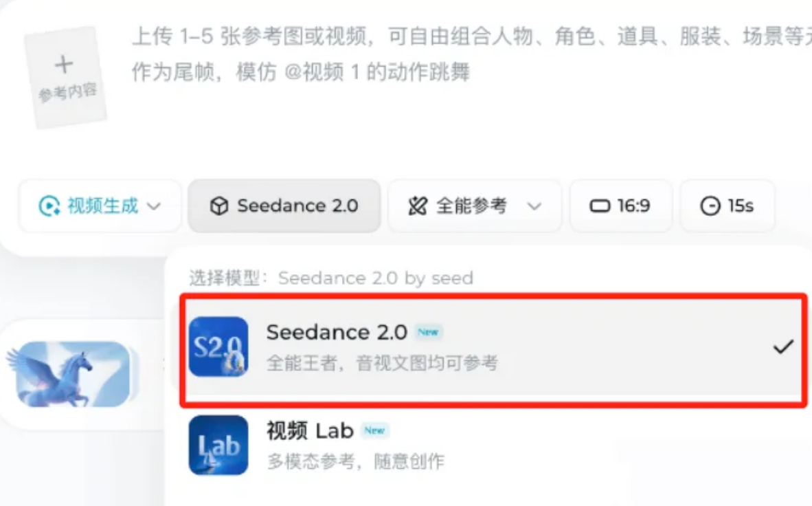Click the blue Lab model logo
812x506 pixels.
[218, 445]
